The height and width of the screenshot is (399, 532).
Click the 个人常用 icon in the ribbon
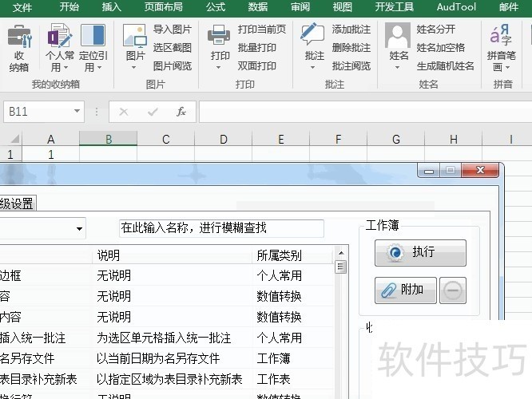point(60,35)
